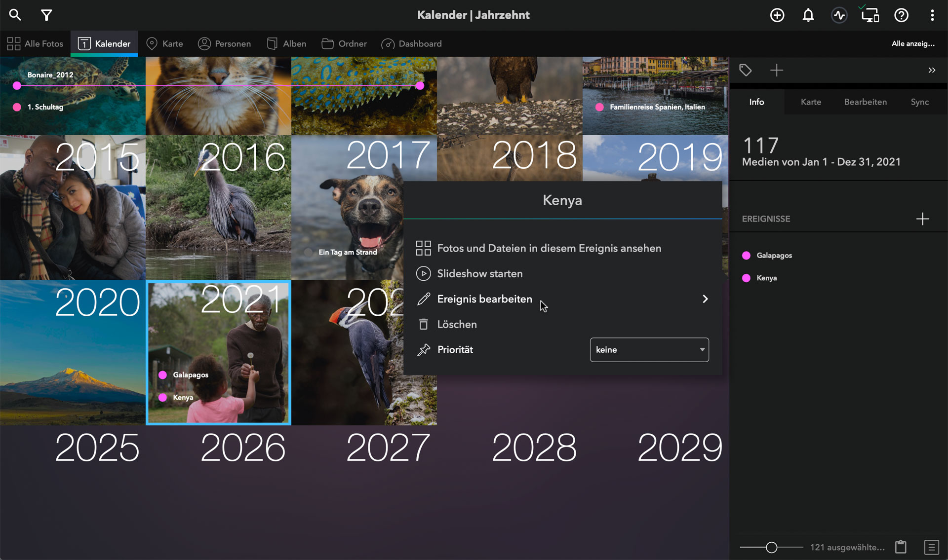Open the 2018 year thumbnail

tap(510, 158)
